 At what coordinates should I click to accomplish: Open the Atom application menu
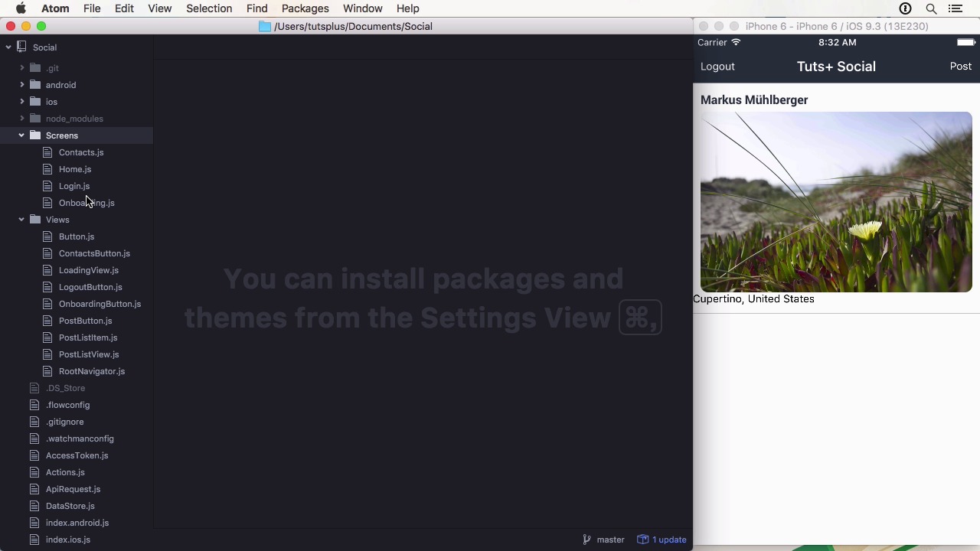pos(55,8)
